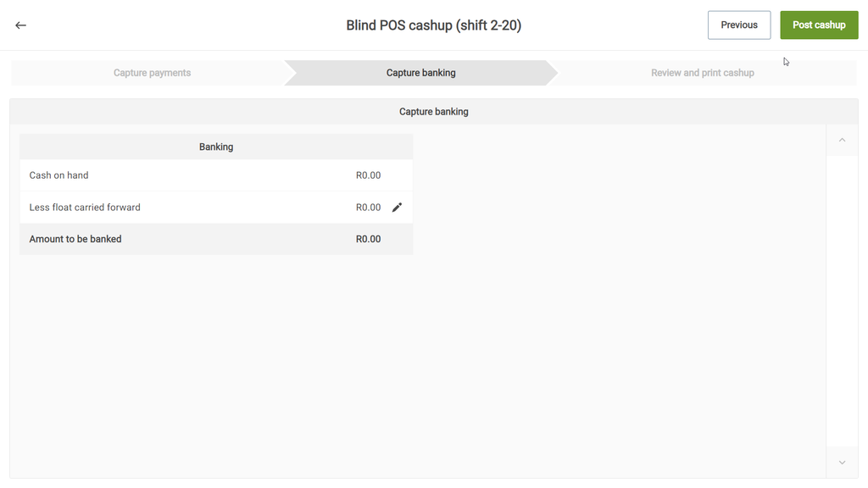Screen dimensions: 868x488
Task: Edit the float carried forward amount
Action: pos(397,208)
